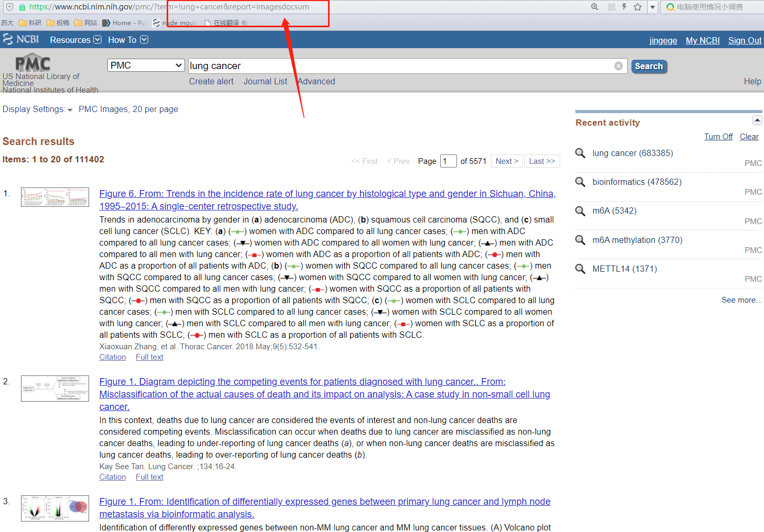Open the How To dropdown menu
The width and height of the screenshot is (764, 532).
(x=128, y=40)
